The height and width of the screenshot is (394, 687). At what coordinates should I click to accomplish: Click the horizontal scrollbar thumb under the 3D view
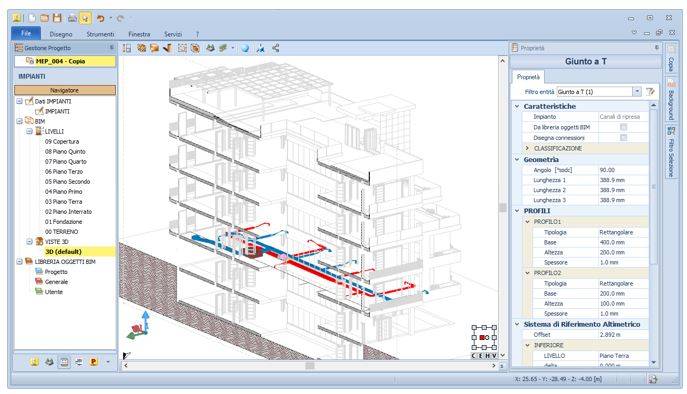pyautogui.click(x=310, y=365)
